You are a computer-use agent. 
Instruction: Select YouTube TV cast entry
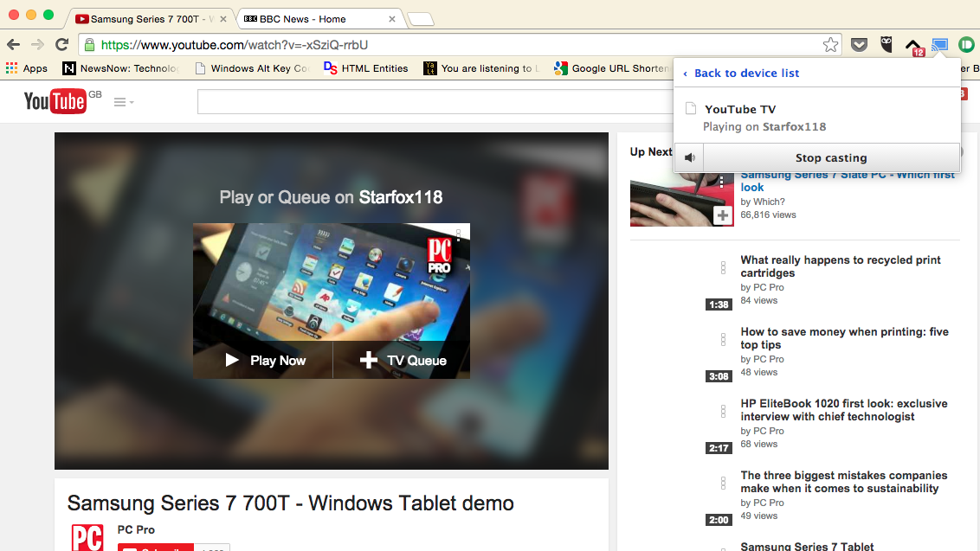[817, 118]
